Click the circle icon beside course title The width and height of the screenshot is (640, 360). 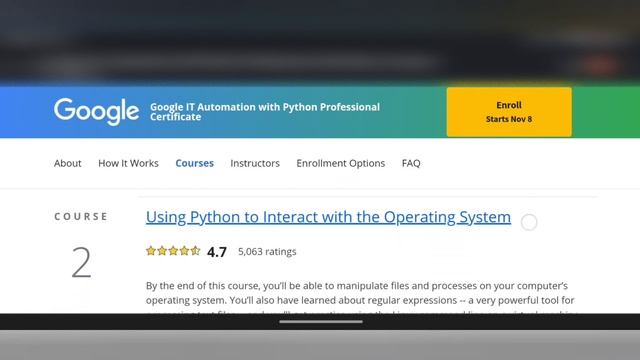529,222
